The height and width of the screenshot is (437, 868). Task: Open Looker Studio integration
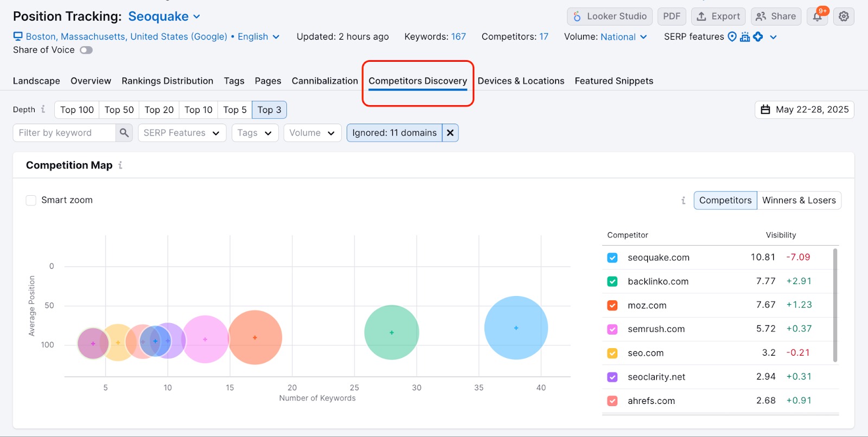coord(610,16)
